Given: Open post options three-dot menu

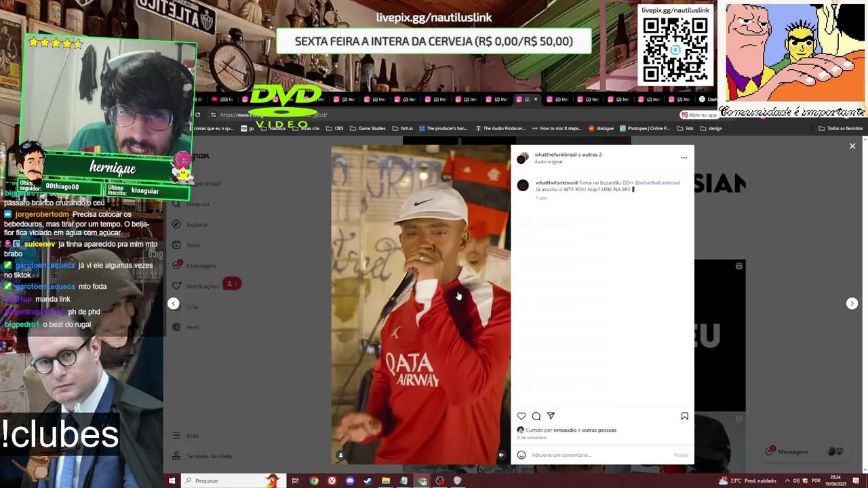Looking at the screenshot, I should tap(684, 158).
